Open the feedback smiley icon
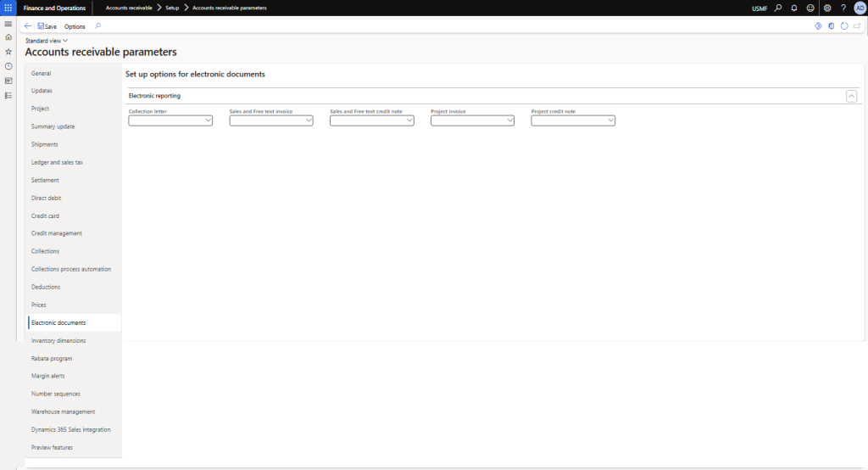Viewport: 868px width, 470px height. click(810, 8)
